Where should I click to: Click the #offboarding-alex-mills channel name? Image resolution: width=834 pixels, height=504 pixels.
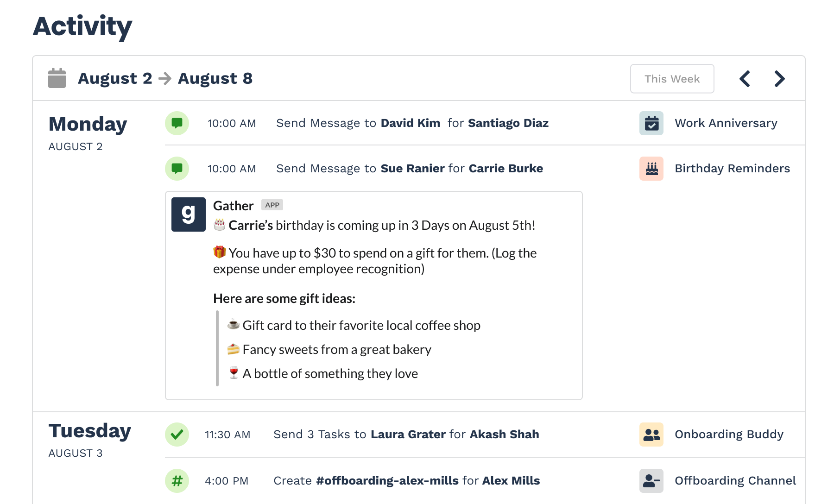point(387,481)
